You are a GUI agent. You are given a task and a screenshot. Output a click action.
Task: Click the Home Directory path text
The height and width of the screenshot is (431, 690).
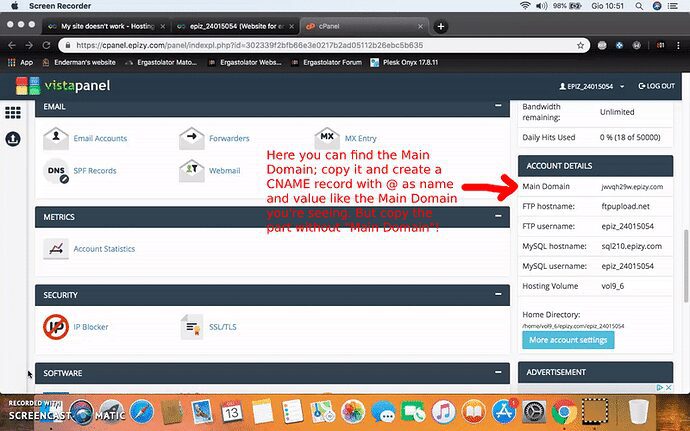(573, 326)
